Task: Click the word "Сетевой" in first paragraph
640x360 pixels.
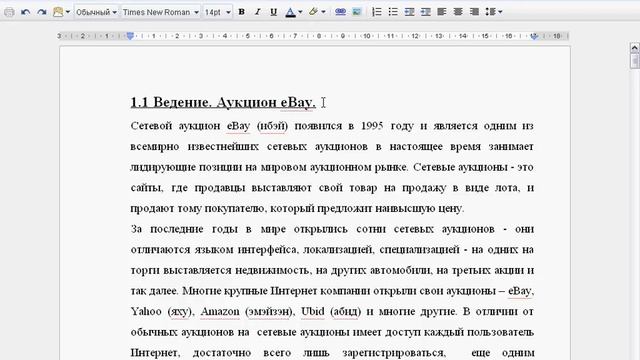Action: 151,126
